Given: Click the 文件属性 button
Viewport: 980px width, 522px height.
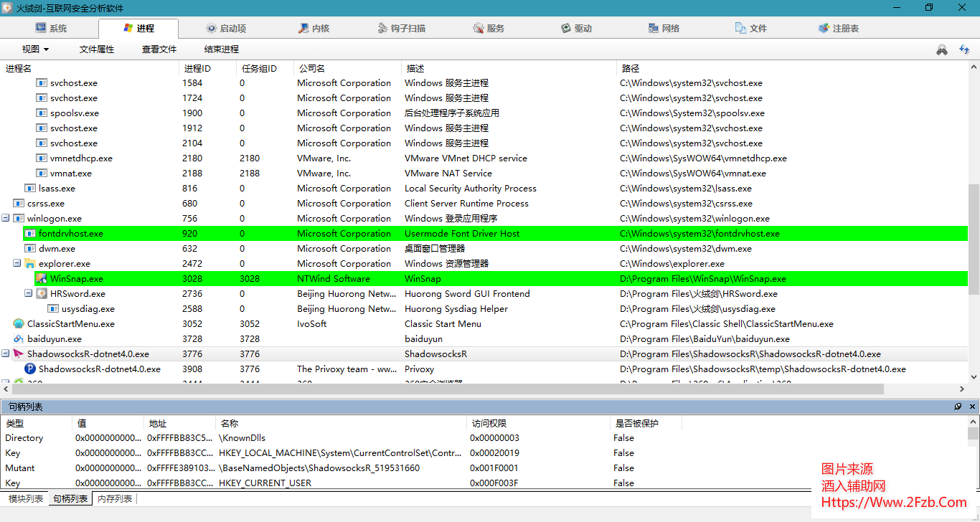Looking at the screenshot, I should tap(97, 49).
